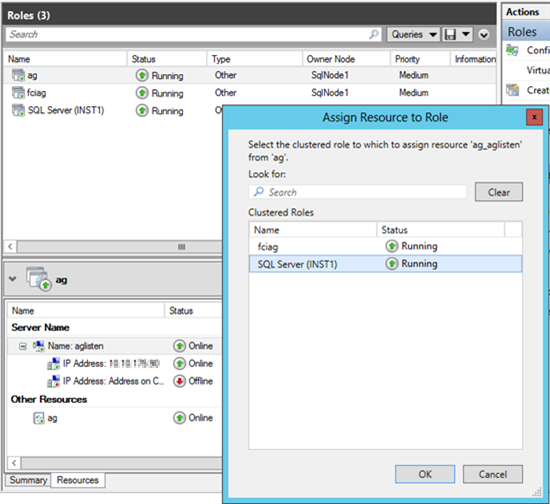Screen dimensions: 550x504
Task: Switch to the Summary tab
Action: click(x=28, y=480)
